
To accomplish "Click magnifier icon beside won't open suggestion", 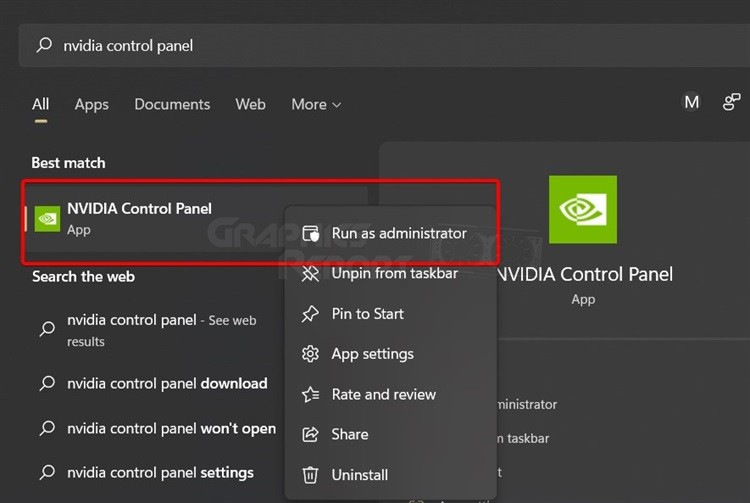I will point(47,428).
